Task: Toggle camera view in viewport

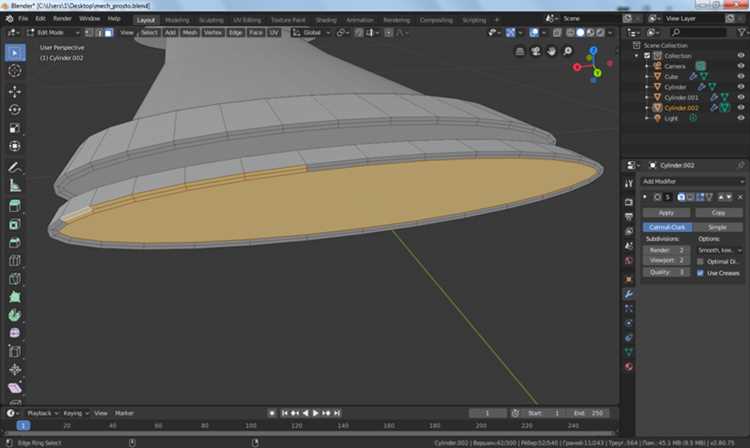Action: [x=536, y=51]
